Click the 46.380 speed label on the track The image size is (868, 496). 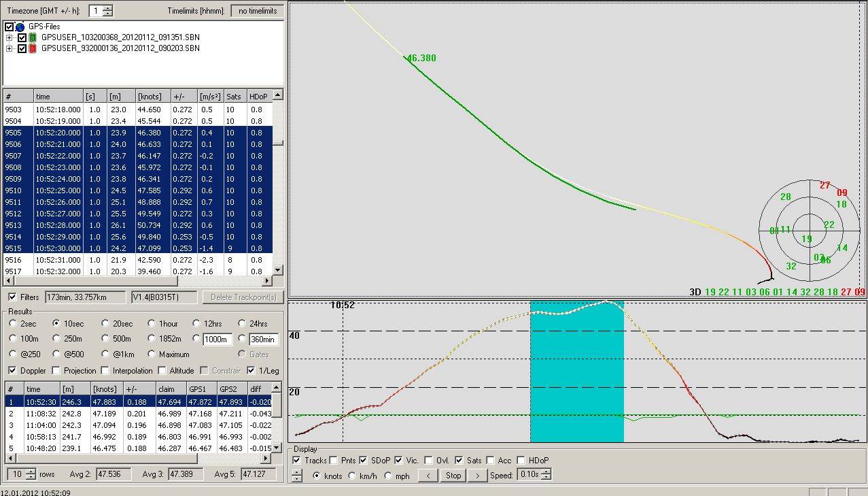pyautogui.click(x=421, y=59)
